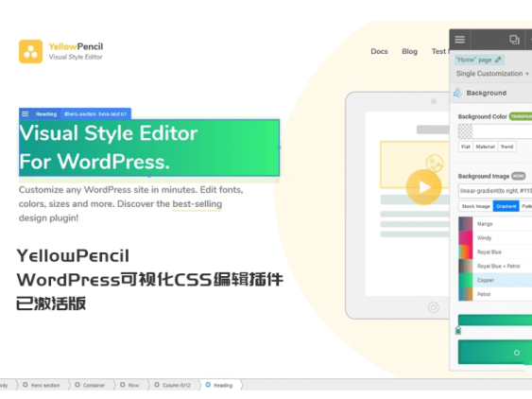Image resolution: width=532 pixels, height=399 pixels.
Task: Click the transparent Background Color swatch
Action: pyautogui.click(x=465, y=131)
